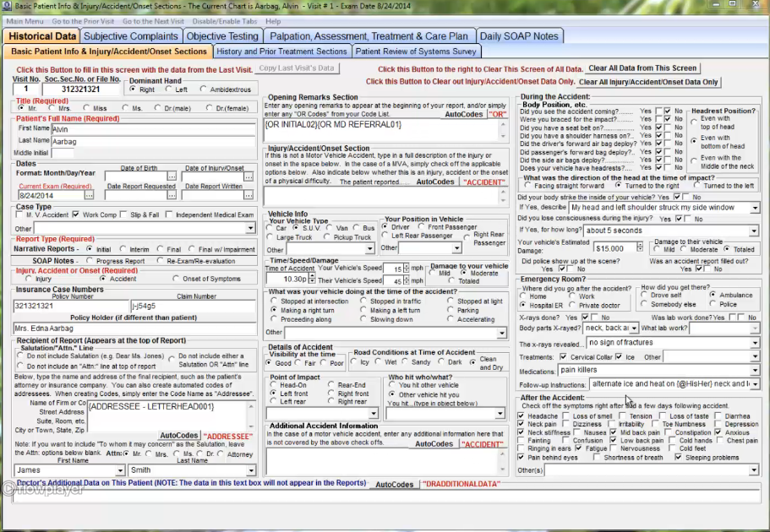Adjust vehicle's Estimated Damage spinner
770x532 pixels.
point(639,247)
